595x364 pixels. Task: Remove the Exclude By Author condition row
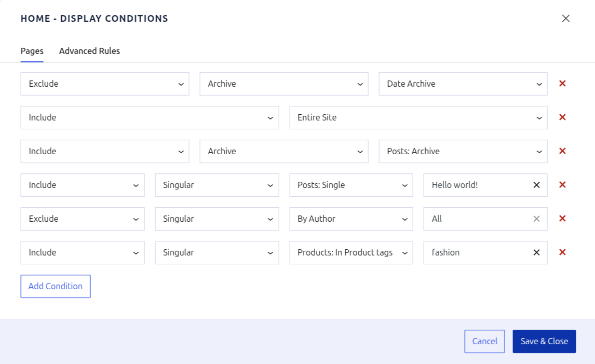click(562, 219)
